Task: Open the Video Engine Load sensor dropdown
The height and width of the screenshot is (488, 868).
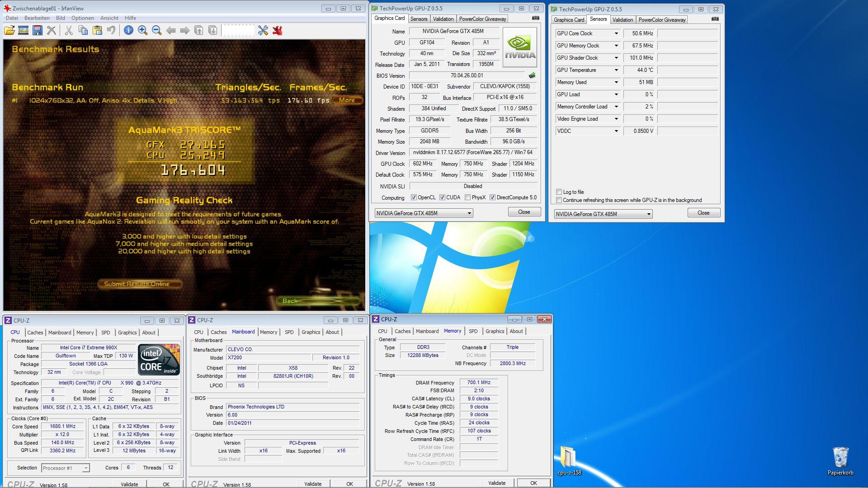Action: [x=616, y=119]
